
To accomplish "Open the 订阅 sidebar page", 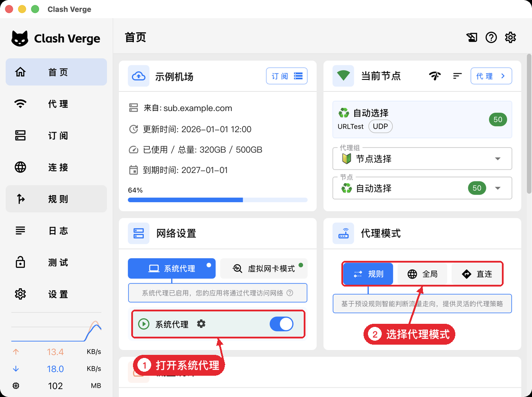I will pyautogui.click(x=56, y=135).
